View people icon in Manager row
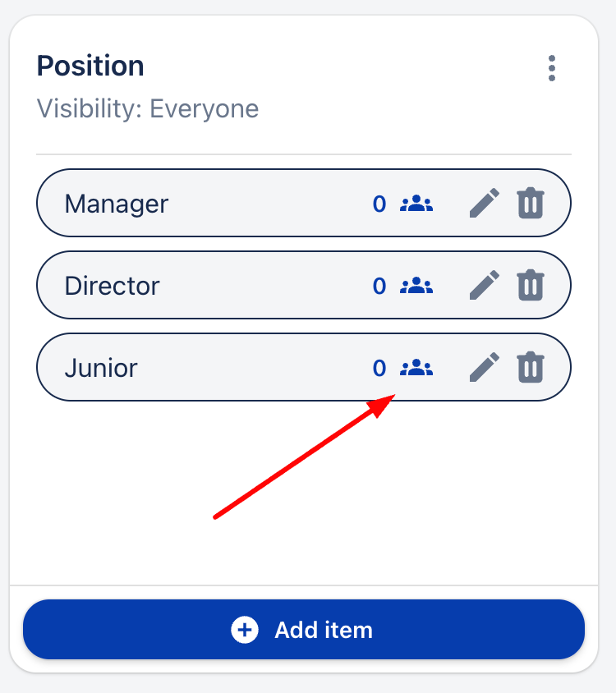This screenshot has width=616, height=693. tap(416, 204)
